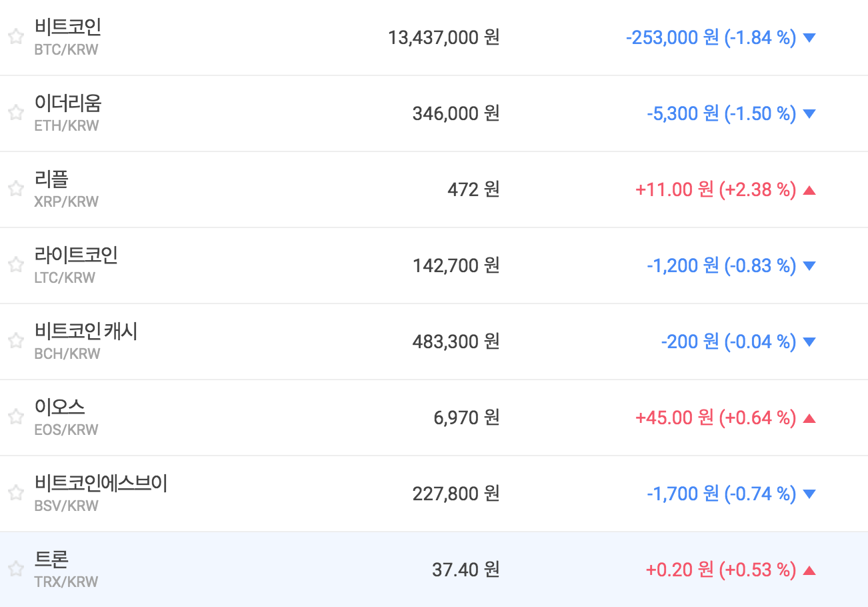
Task: Click Bitcoin's blue down arrow indicator
Action: [809, 38]
